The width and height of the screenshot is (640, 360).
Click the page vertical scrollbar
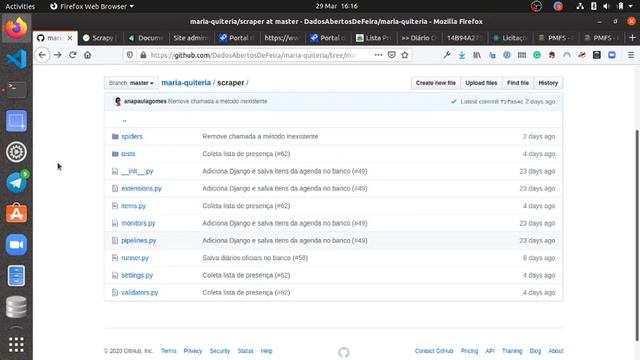[637, 235]
